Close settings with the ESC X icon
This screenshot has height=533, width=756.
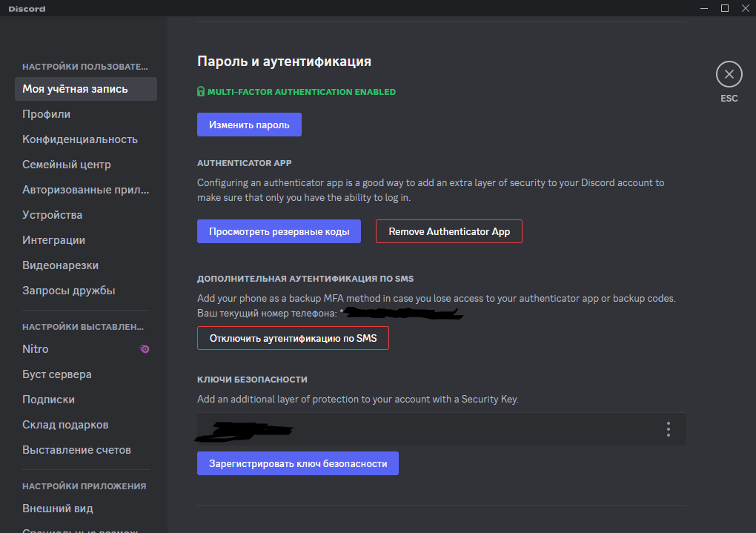pos(729,74)
